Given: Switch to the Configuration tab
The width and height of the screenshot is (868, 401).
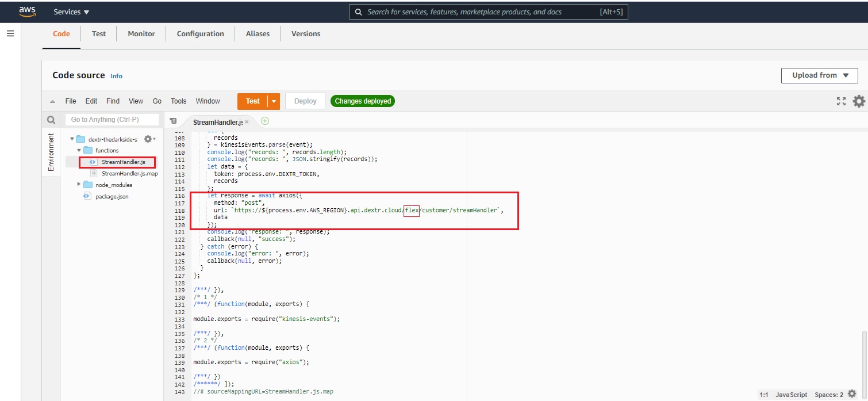Looking at the screenshot, I should pos(200,33).
